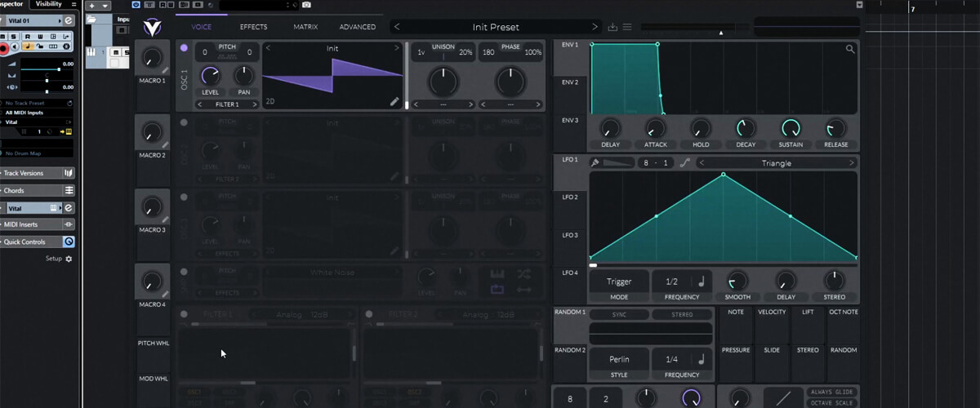Click the Vital logo icon
Image resolution: width=980 pixels, height=408 pixels.
tap(153, 27)
